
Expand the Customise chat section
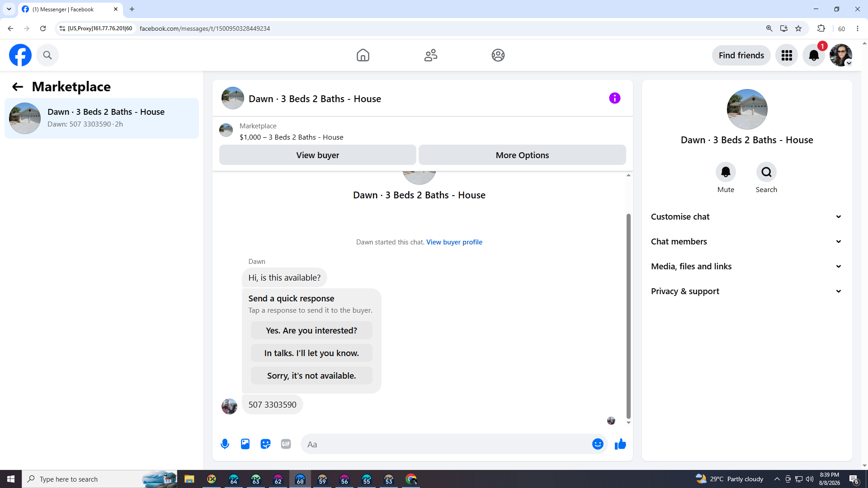click(747, 216)
